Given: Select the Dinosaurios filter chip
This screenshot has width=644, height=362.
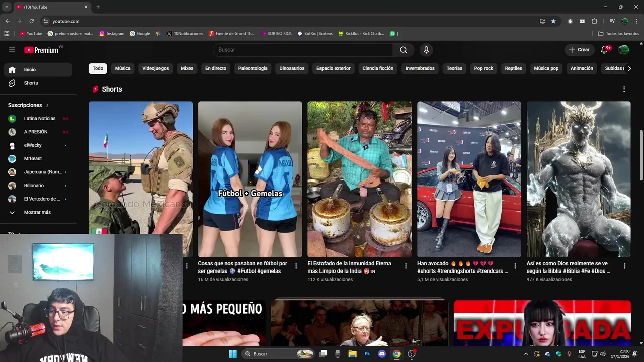Looking at the screenshot, I should pyautogui.click(x=292, y=68).
